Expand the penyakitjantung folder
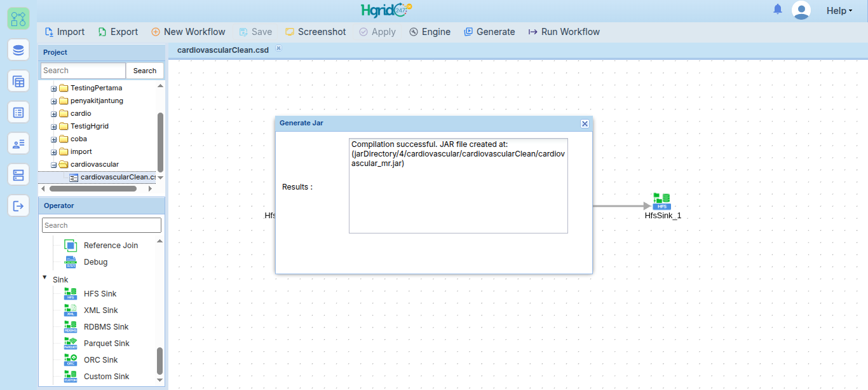This screenshot has height=390, width=868. point(54,101)
